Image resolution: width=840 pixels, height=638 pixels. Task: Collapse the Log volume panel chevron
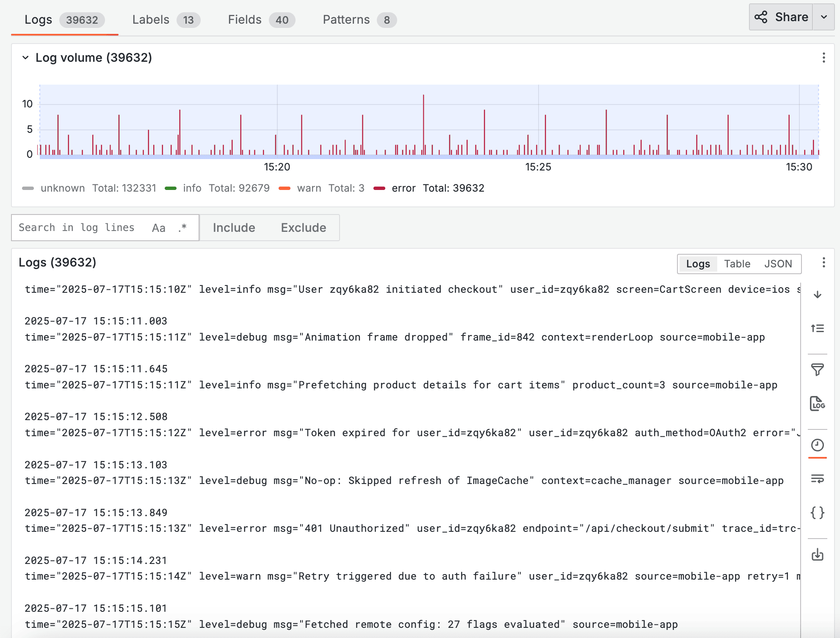[x=25, y=58]
